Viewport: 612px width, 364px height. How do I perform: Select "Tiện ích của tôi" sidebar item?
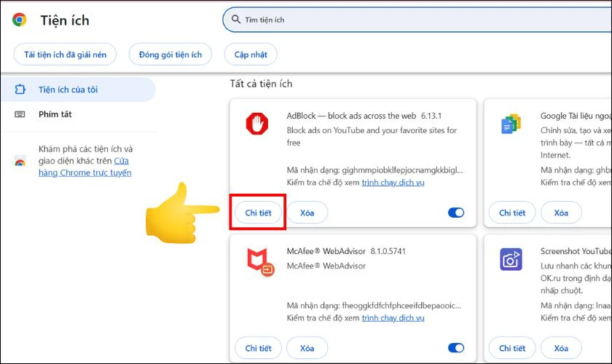click(78, 90)
